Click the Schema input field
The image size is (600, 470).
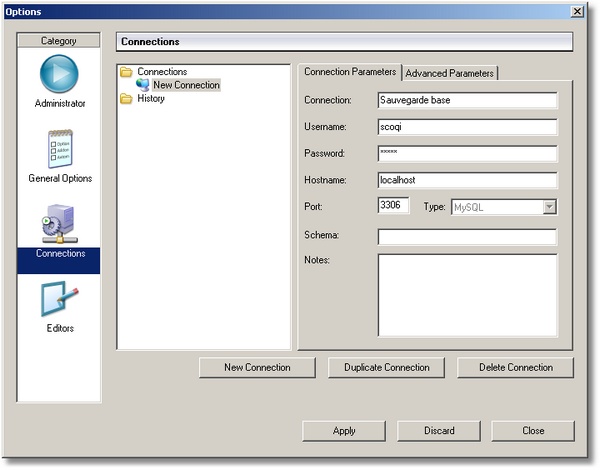tap(467, 237)
